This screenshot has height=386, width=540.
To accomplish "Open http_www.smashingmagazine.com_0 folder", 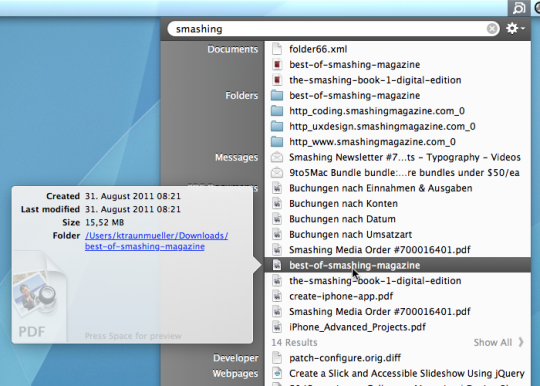I will tap(372, 142).
